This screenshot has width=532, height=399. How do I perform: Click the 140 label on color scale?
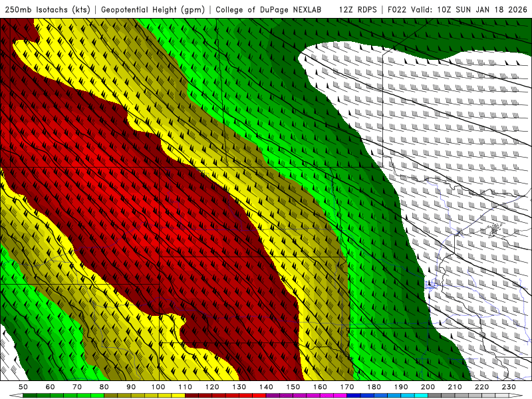click(266, 387)
